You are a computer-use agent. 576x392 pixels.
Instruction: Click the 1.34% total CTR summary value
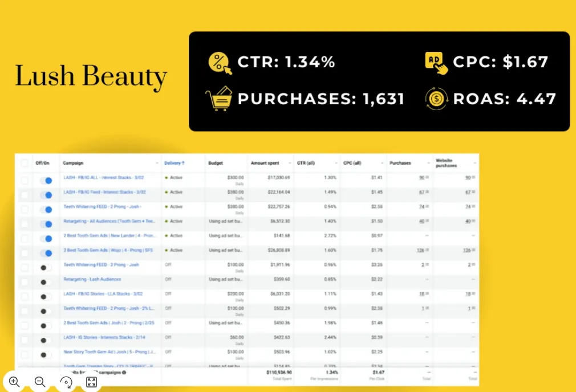(332, 372)
